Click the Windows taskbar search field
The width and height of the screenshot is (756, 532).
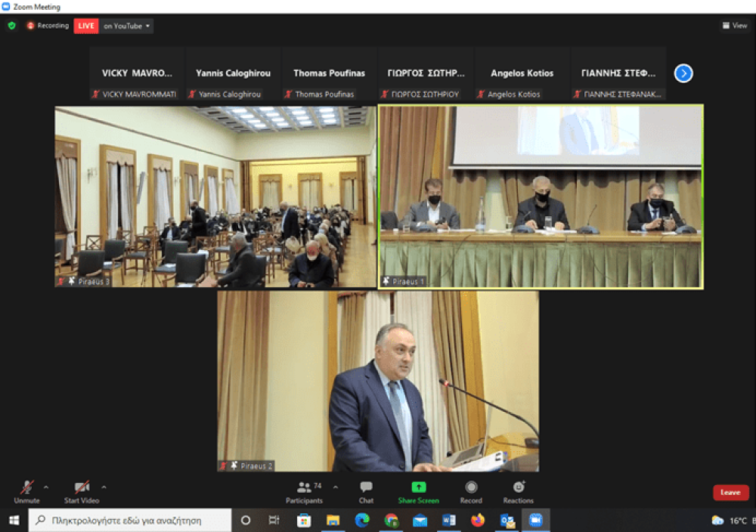tap(130, 521)
